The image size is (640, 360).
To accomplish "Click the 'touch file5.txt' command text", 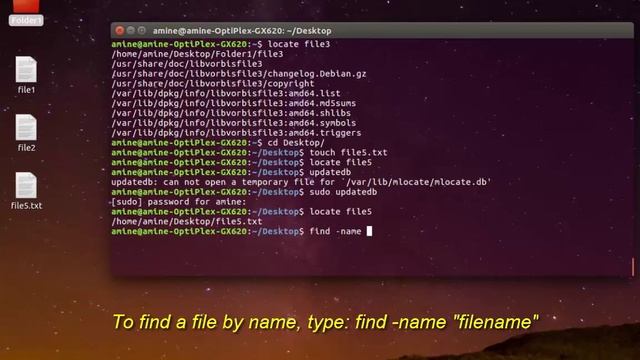I will (348, 153).
